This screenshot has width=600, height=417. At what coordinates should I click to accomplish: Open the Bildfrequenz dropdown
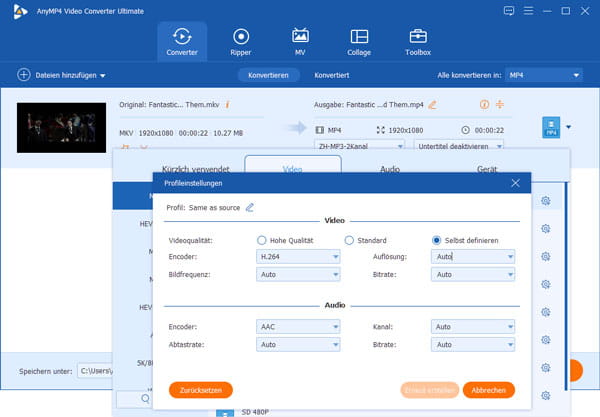click(298, 274)
